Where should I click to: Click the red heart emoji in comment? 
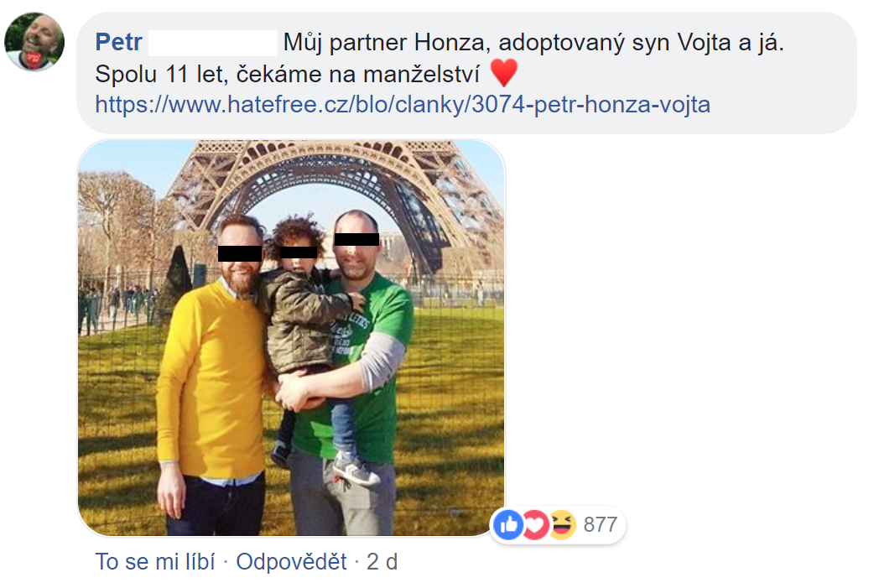click(x=504, y=72)
